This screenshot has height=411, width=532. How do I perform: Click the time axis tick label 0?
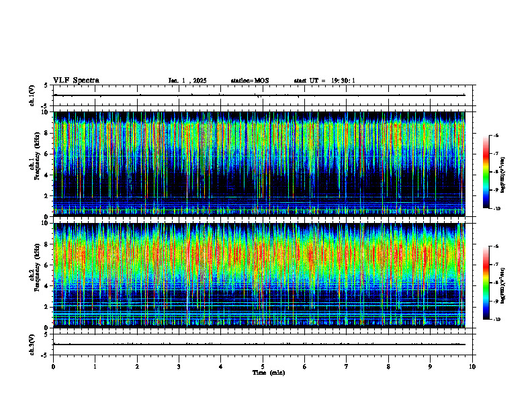(53, 367)
